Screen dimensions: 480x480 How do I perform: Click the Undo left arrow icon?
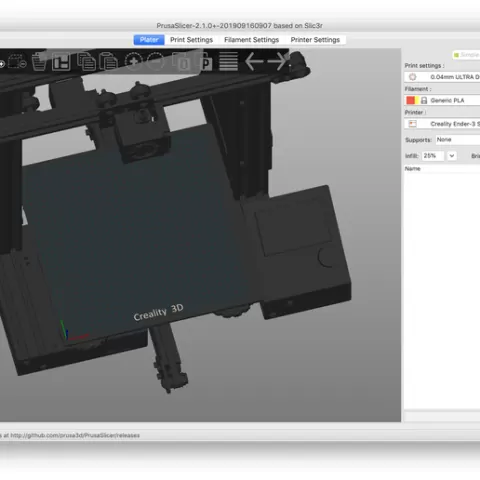pos(254,61)
